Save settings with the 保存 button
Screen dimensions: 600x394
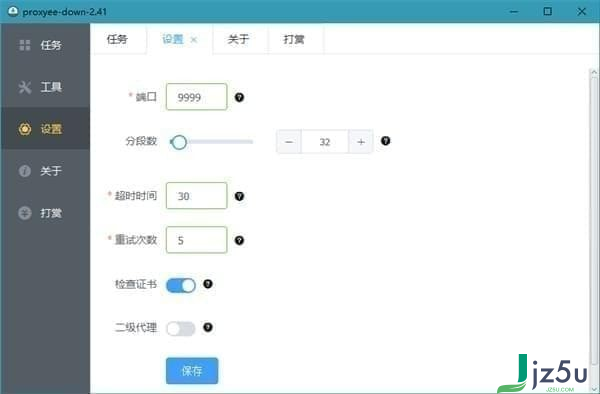coord(192,371)
